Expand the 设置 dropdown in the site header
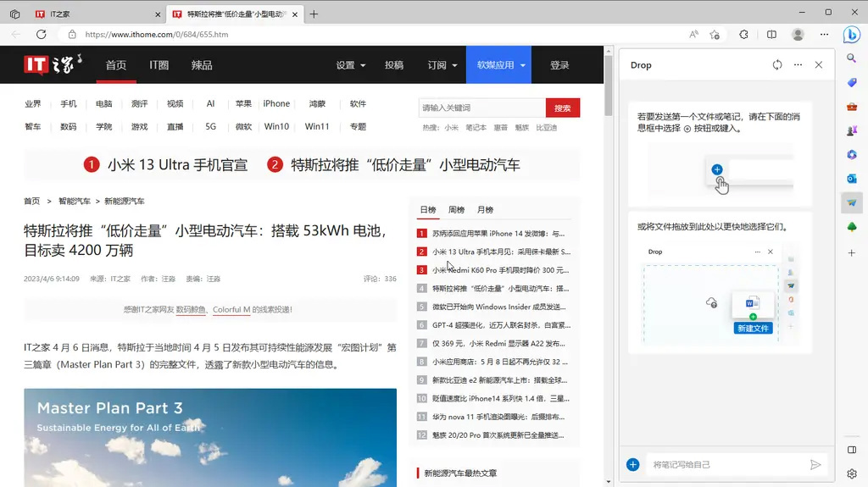The width and height of the screenshot is (868, 487). [x=351, y=65]
